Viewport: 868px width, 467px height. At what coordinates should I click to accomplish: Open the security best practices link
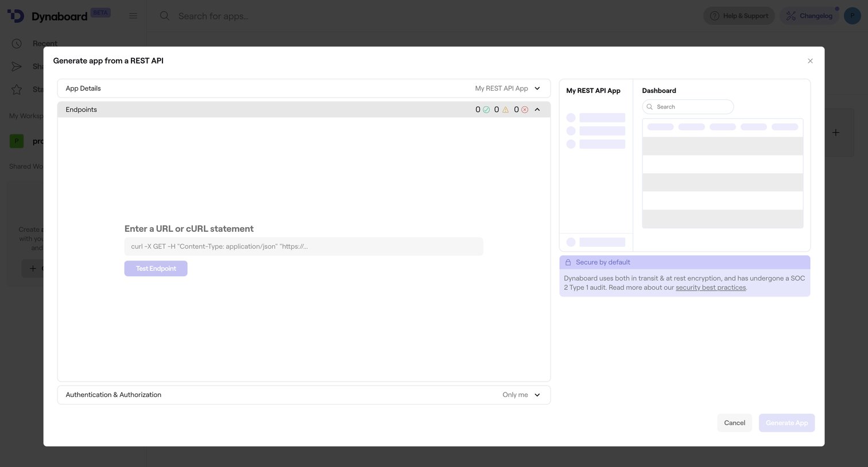[711, 287]
